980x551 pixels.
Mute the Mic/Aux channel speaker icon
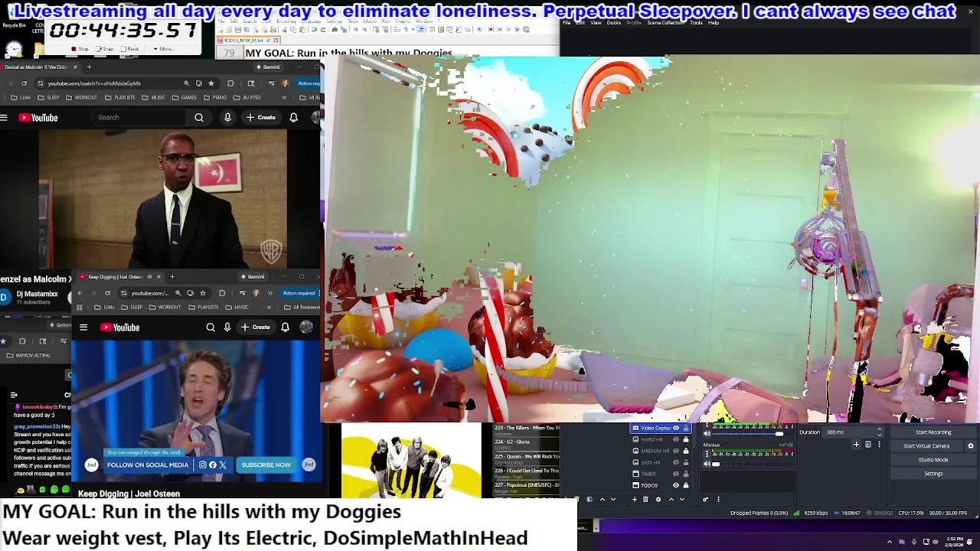(707, 464)
